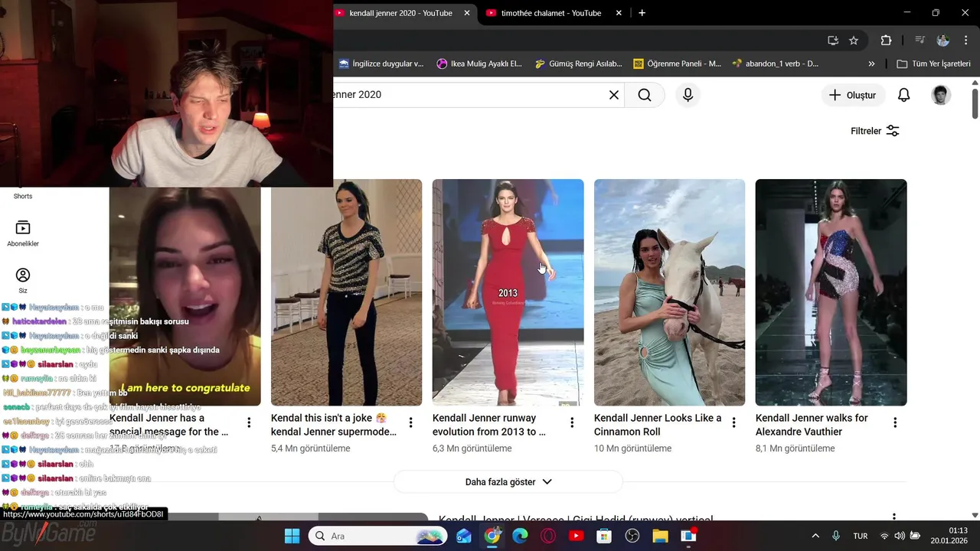Open the volume control in system tray
Viewport: 980px width, 551px height.
900,536
